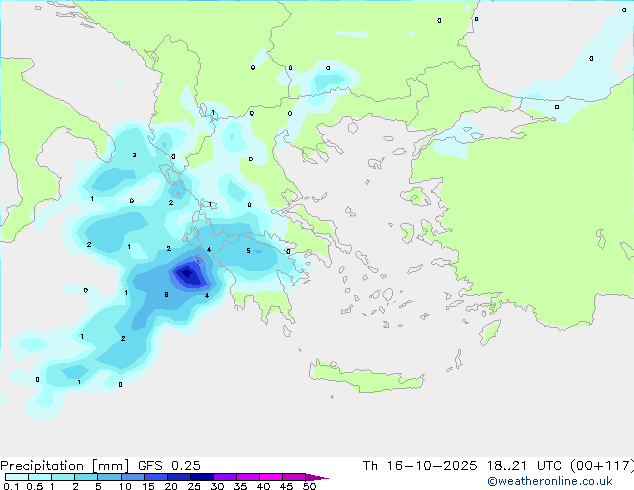The width and height of the screenshot is (634, 490).
Task: Select the 5–10 mm legend color swatch
Action: point(109,477)
